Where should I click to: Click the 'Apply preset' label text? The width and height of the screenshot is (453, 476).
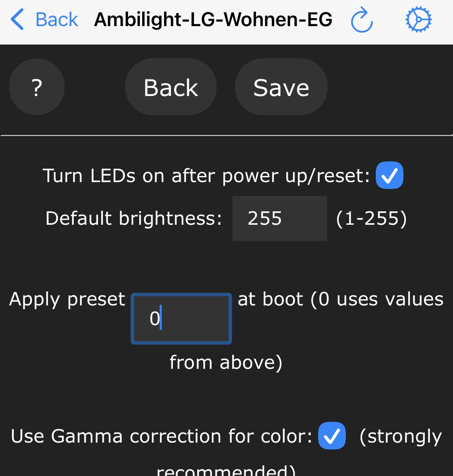pos(67,299)
